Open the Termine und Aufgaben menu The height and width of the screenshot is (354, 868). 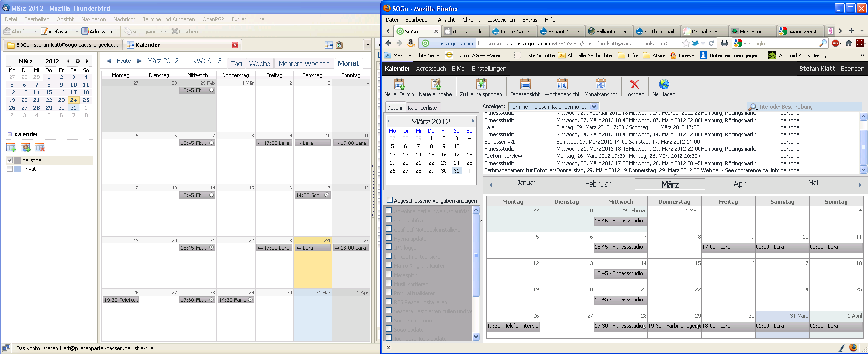(168, 19)
